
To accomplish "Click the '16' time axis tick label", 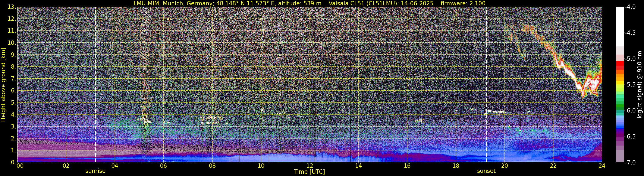I will [407, 166].
